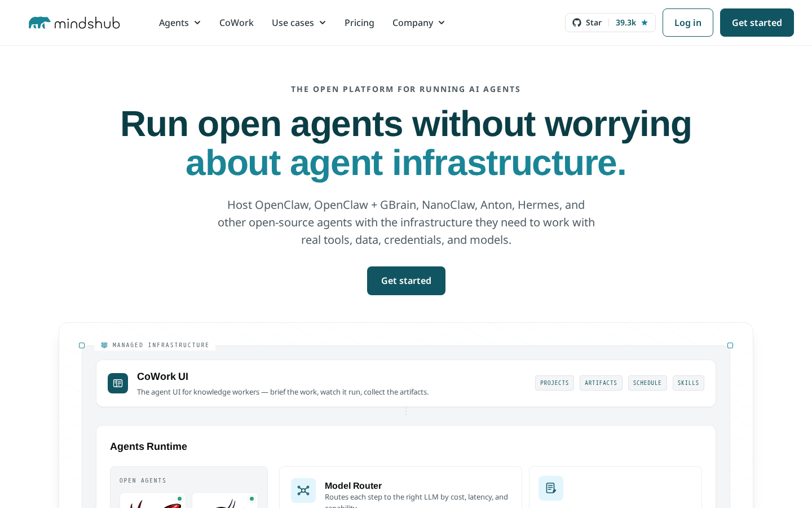This screenshot has width=812, height=508.
Task: Expand the Agents dropdown menu
Action: click(180, 23)
